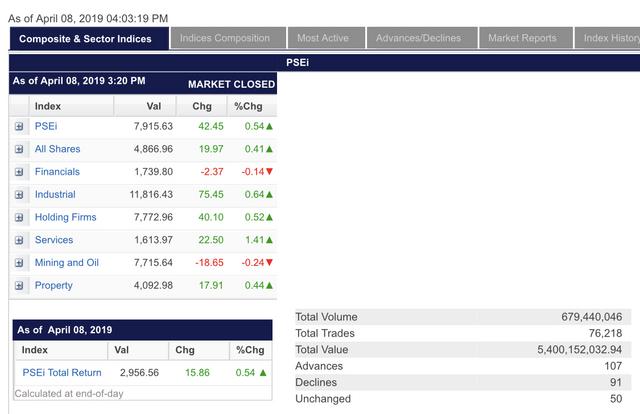Open the PSEi index link

(46, 126)
